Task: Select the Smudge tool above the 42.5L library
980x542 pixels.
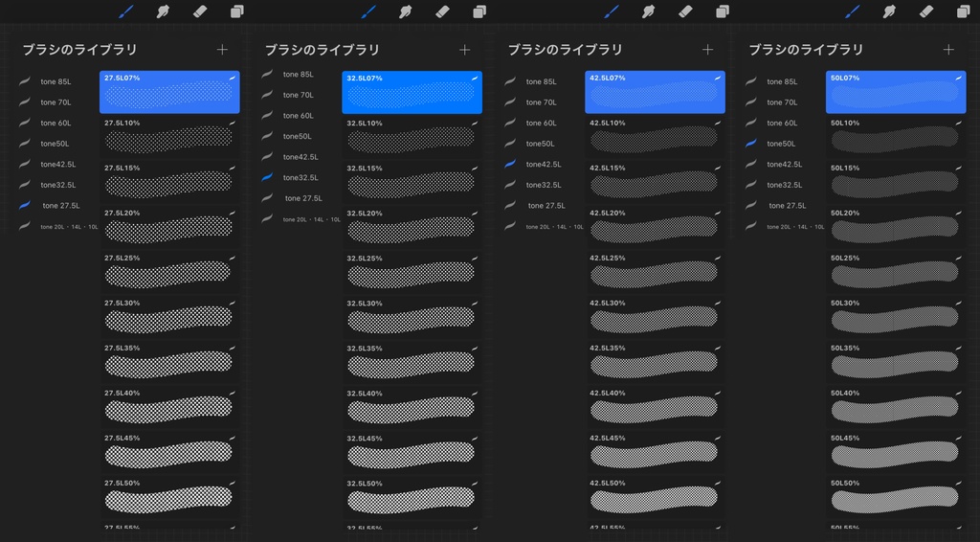Action: 649,11
